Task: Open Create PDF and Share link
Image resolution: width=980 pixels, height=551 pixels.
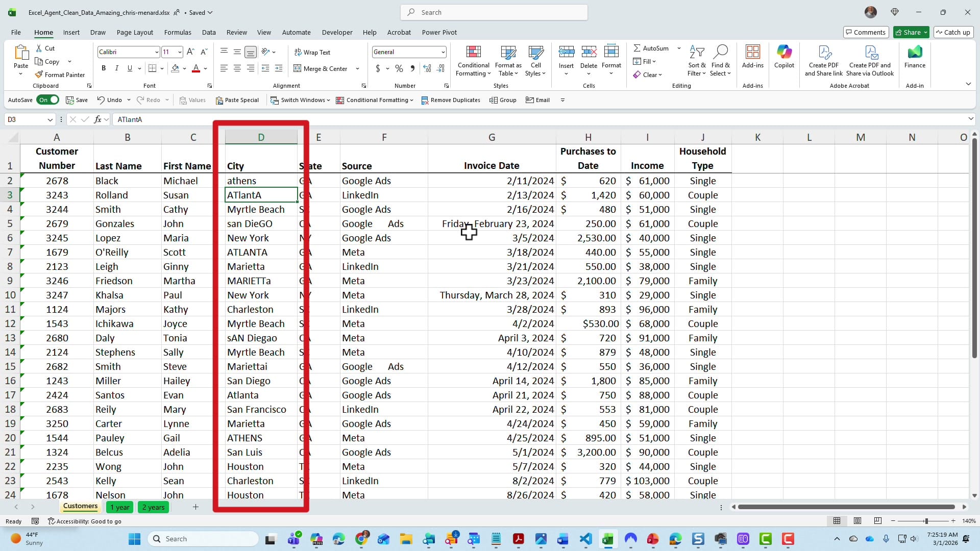Action: [x=824, y=59]
